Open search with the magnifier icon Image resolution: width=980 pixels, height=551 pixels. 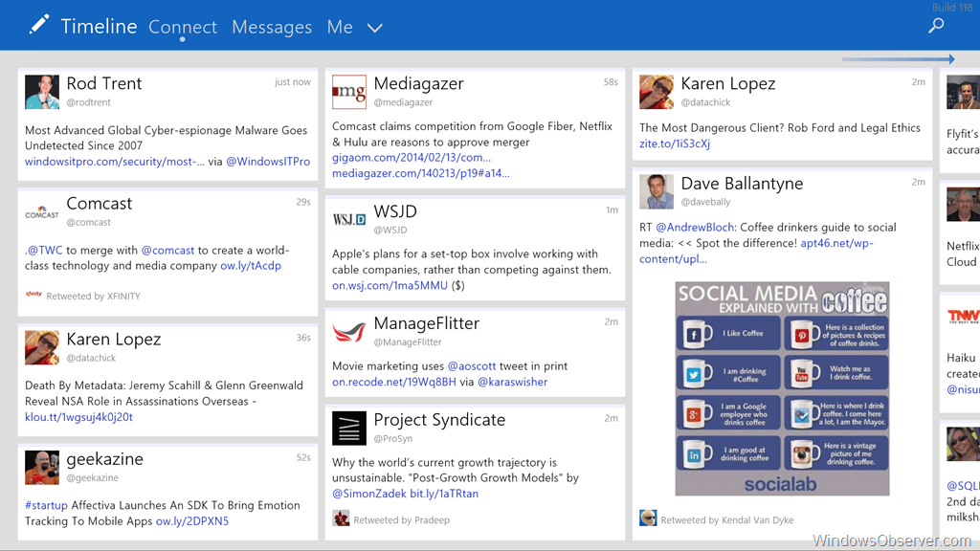point(936,26)
